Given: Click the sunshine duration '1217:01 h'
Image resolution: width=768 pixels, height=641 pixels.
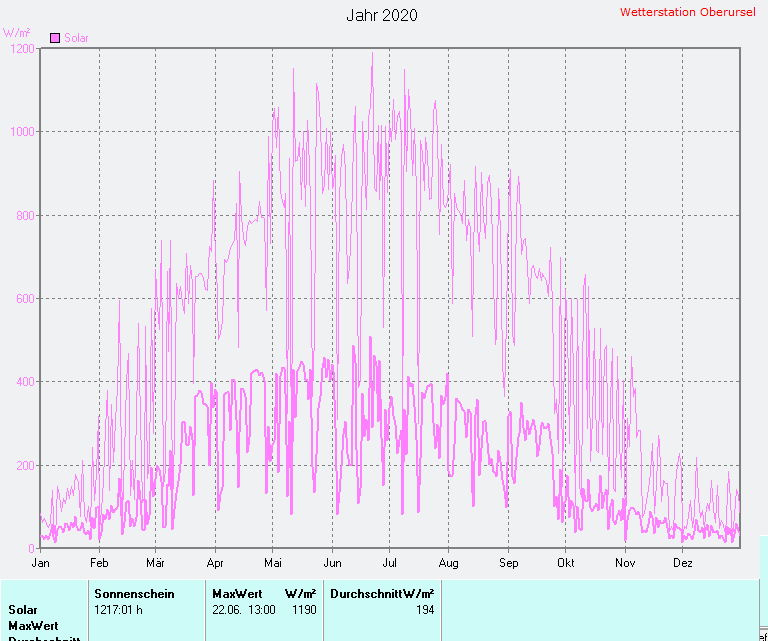Looking at the screenshot, I should [119, 610].
